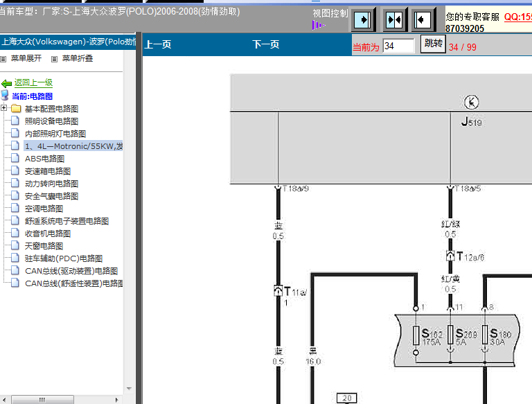
Task: Open 舒适系统电子装置电路图 in the tree
Action: pyautogui.click(x=66, y=221)
